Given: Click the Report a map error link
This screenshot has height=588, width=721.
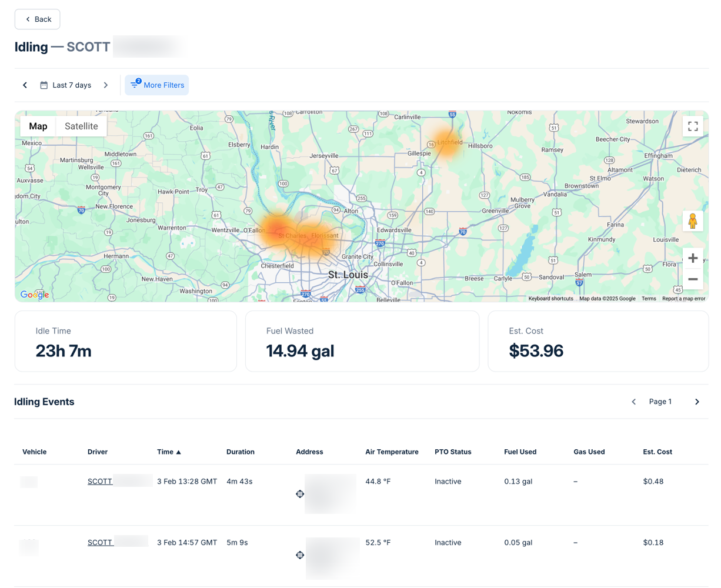Looking at the screenshot, I should point(683,298).
